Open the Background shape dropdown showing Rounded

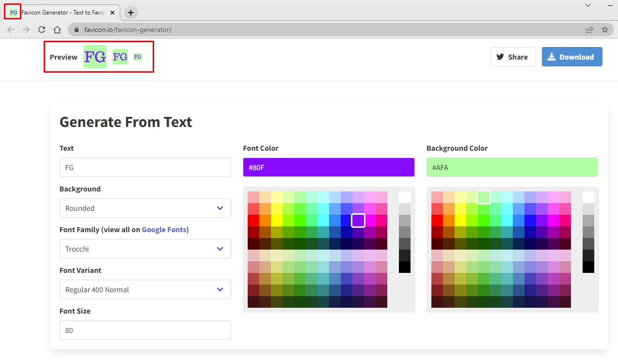tap(145, 208)
